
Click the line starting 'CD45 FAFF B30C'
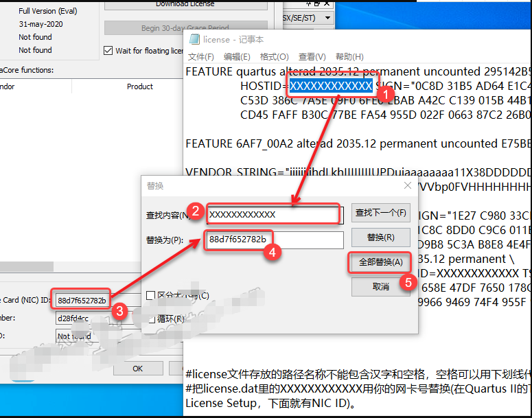pos(385,115)
